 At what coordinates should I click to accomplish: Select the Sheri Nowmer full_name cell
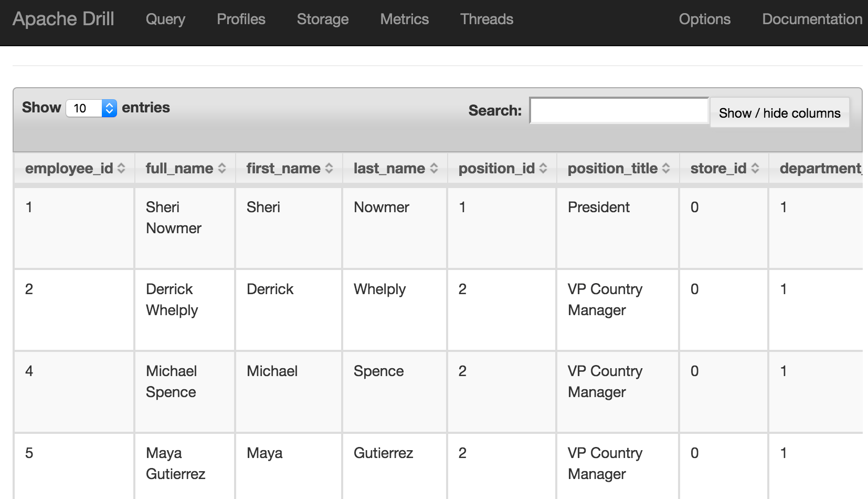coord(174,217)
